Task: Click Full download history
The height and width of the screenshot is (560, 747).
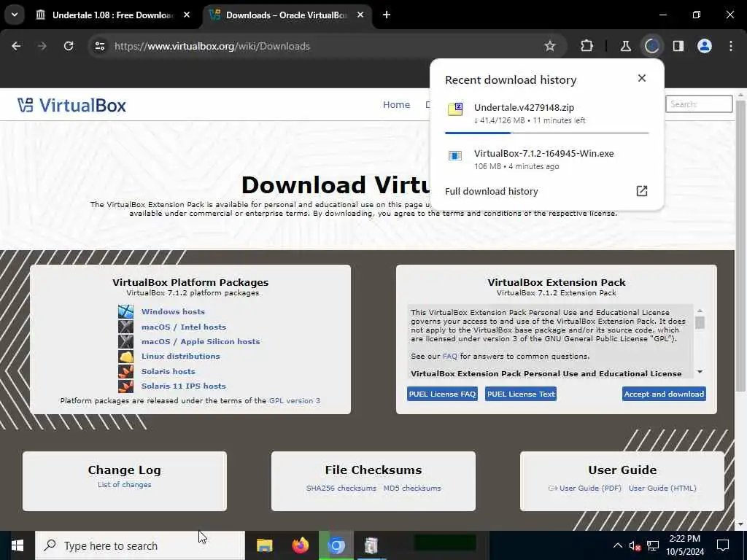Action: pyautogui.click(x=492, y=192)
